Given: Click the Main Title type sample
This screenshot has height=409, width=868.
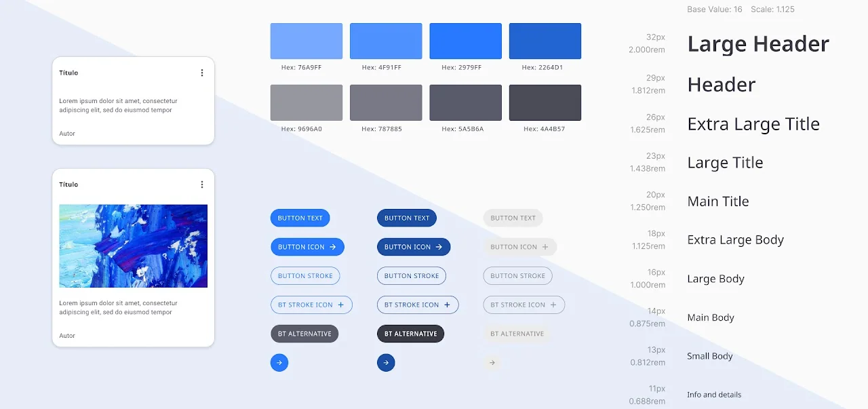Looking at the screenshot, I should click(718, 201).
